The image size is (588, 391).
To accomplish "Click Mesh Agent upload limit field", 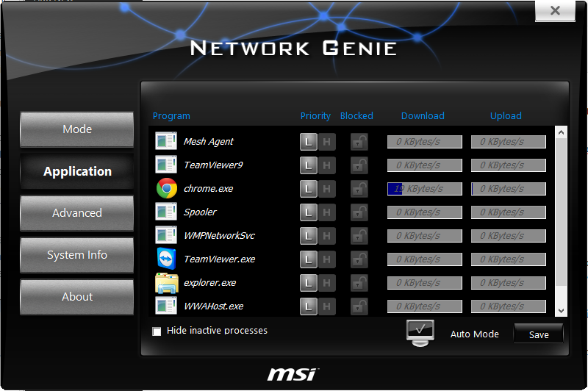I will click(x=509, y=142).
